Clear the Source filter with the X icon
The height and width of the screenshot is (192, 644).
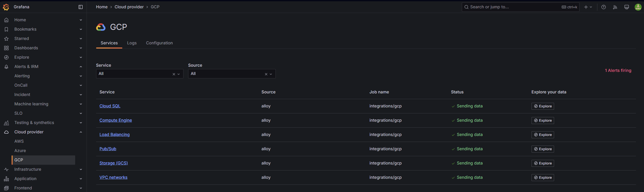pos(266,74)
